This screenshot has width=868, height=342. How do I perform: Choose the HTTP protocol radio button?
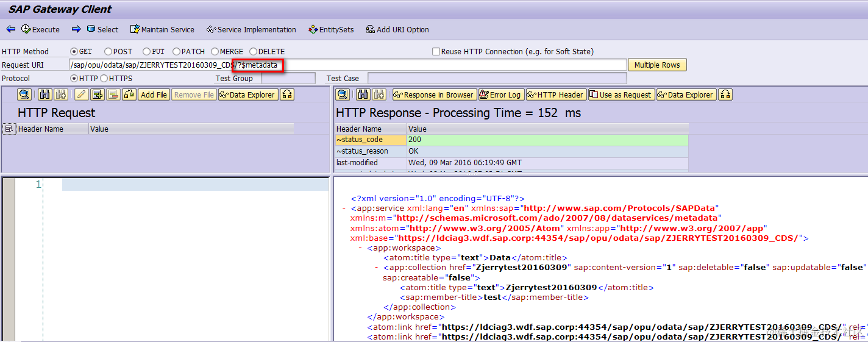coord(74,79)
